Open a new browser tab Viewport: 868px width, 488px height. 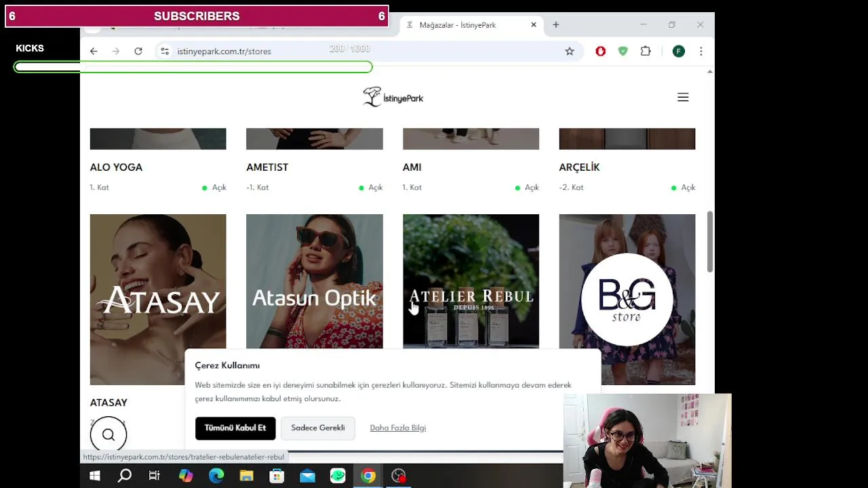[556, 25]
